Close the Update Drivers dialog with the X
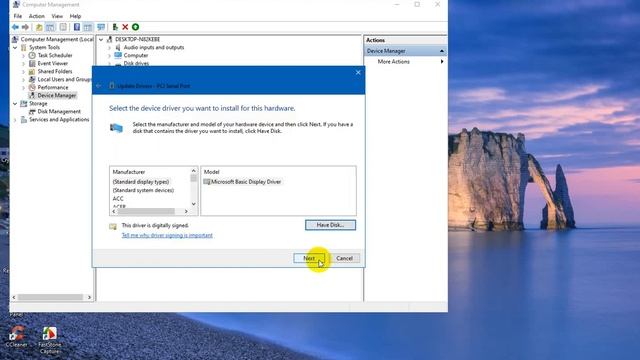This screenshot has height=360, width=640. (358, 73)
